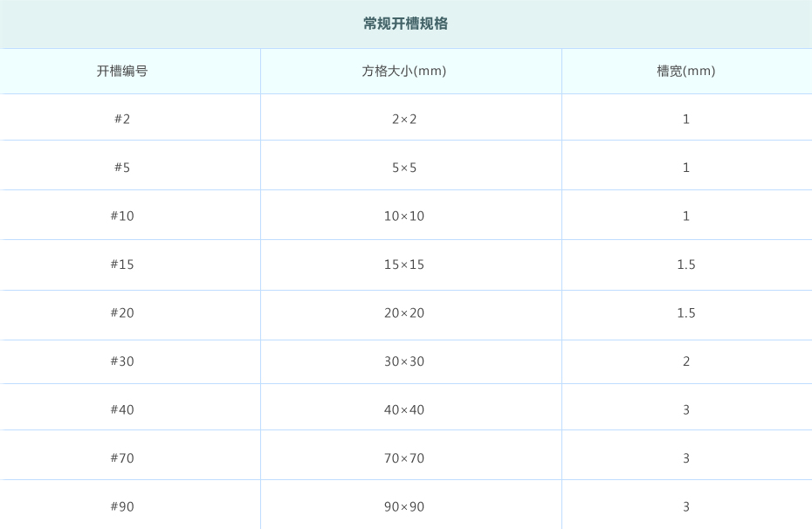Click the 90×90 grid size cell
The width and height of the screenshot is (812, 529).
pos(404,506)
